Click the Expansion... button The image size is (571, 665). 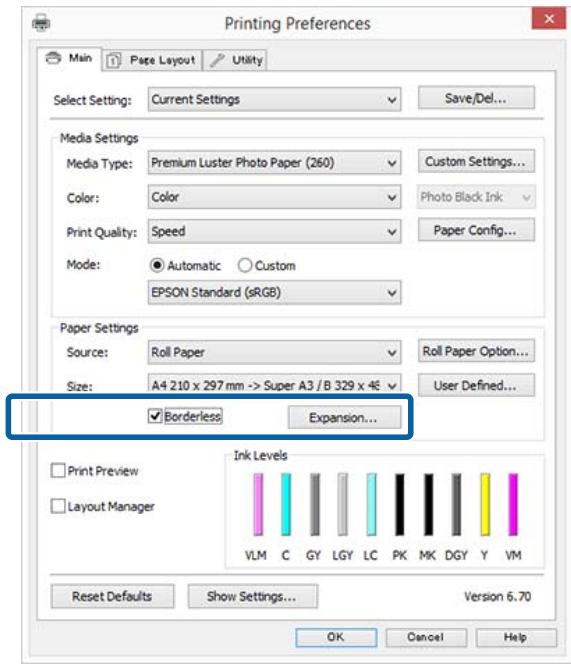click(344, 417)
